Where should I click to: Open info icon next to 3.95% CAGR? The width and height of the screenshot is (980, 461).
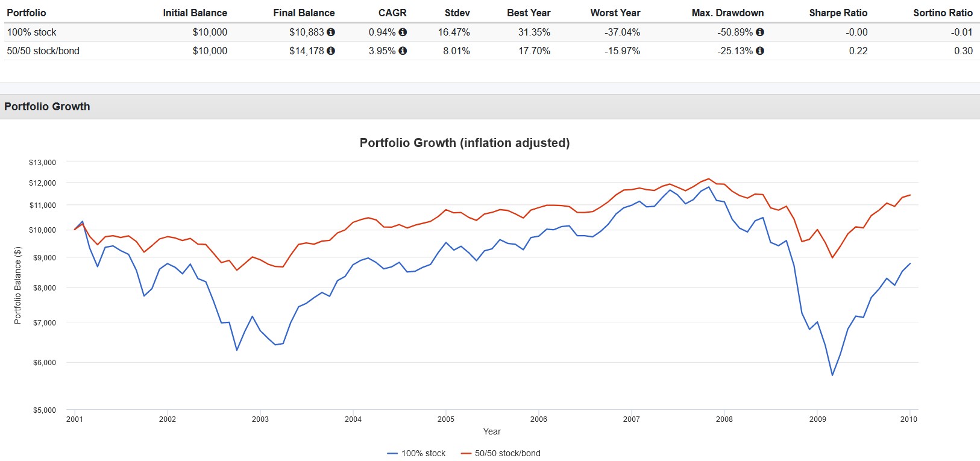tap(403, 51)
